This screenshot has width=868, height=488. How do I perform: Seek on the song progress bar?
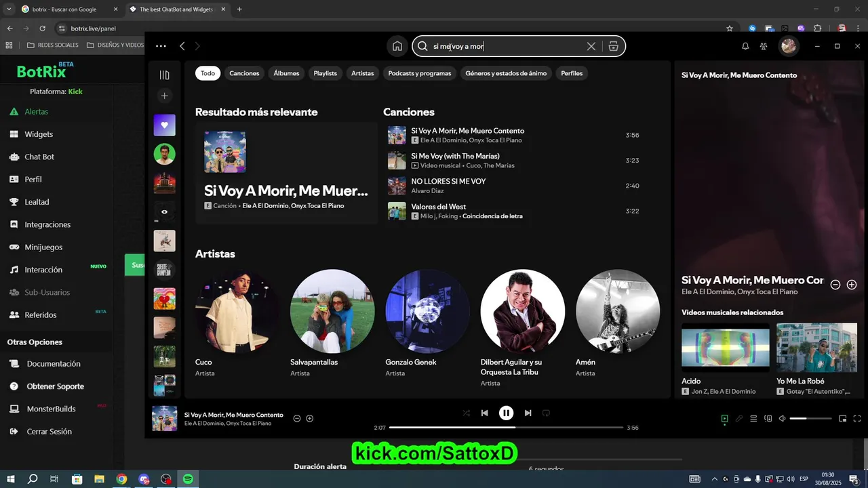click(506, 428)
